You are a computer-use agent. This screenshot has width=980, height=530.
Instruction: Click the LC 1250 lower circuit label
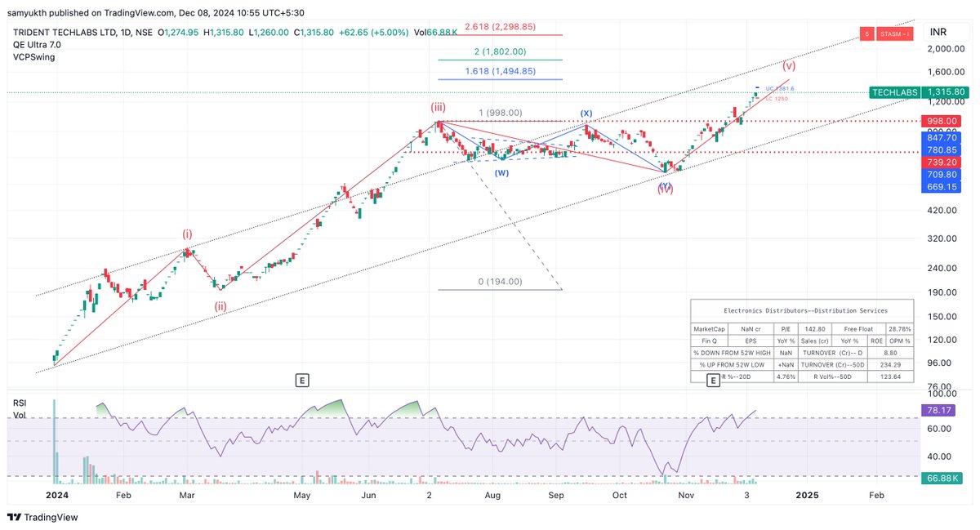[776, 98]
